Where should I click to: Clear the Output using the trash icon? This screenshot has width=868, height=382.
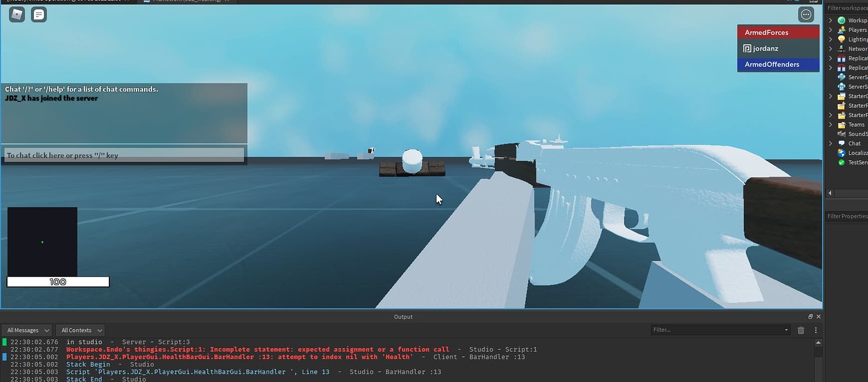click(x=801, y=329)
